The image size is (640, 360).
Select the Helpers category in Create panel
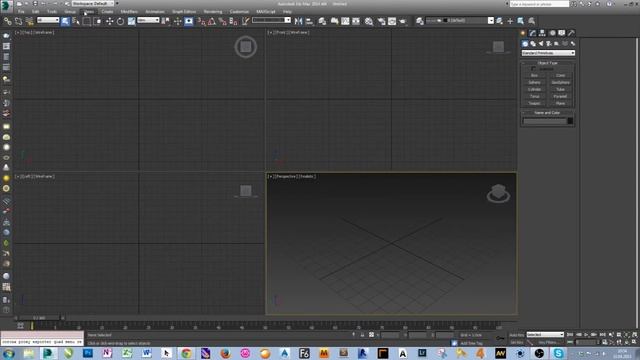(557, 44)
